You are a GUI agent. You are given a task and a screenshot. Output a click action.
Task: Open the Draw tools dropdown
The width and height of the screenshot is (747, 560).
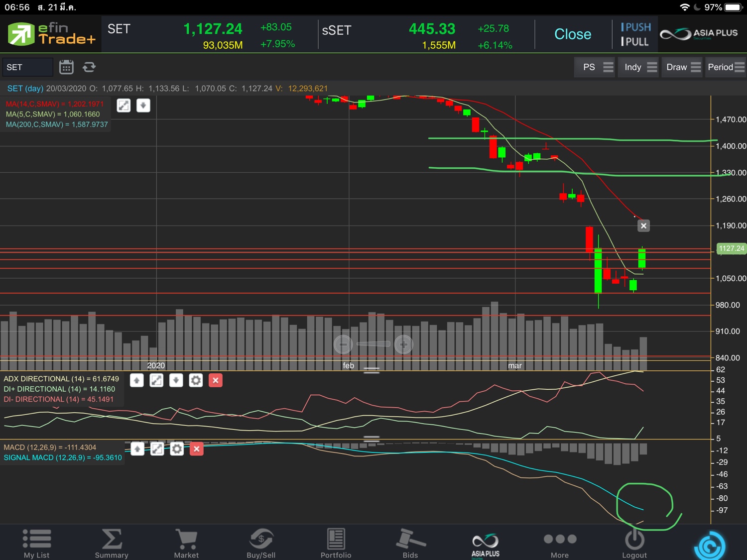tap(683, 67)
